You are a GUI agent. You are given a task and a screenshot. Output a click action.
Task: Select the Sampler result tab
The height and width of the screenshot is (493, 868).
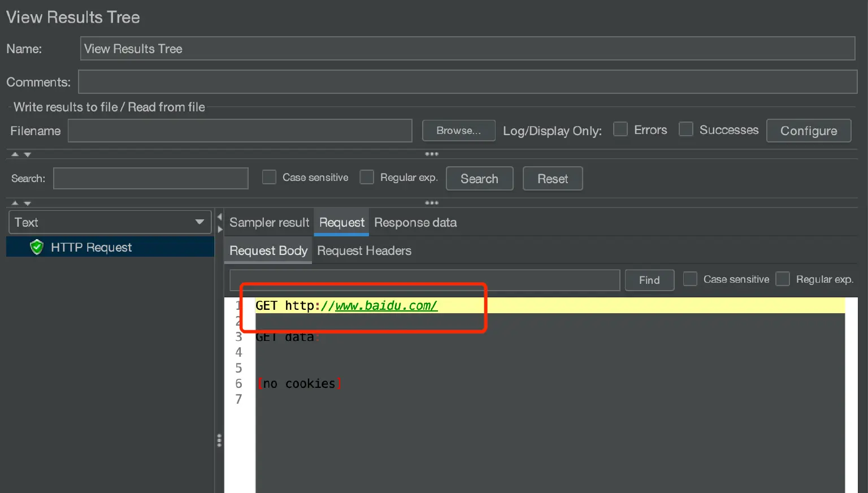[x=269, y=222]
